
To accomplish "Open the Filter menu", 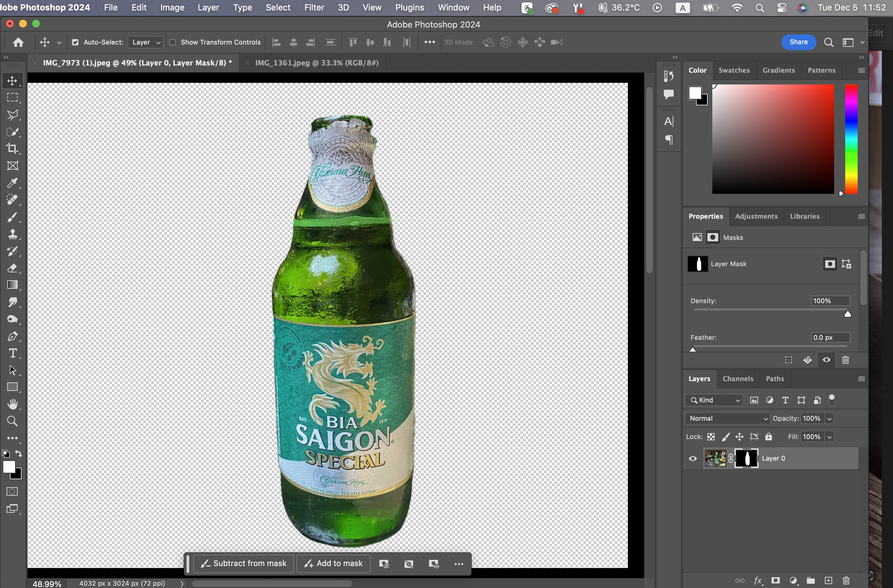I will 314,8.
